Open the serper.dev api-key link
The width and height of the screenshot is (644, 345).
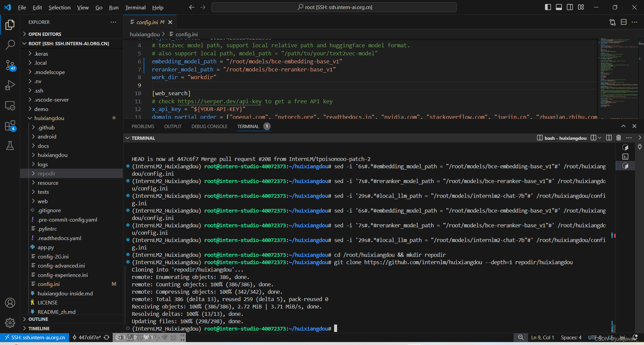[x=219, y=101]
